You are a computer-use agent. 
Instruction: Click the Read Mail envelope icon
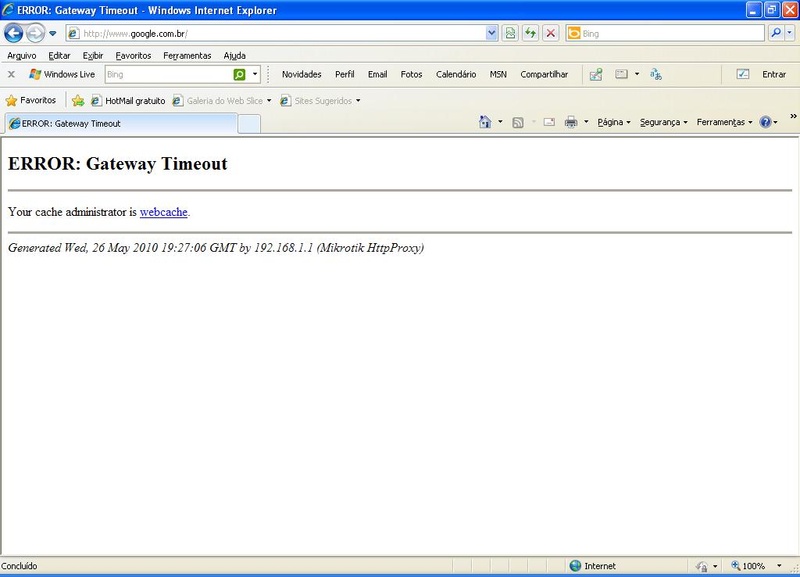click(549, 122)
